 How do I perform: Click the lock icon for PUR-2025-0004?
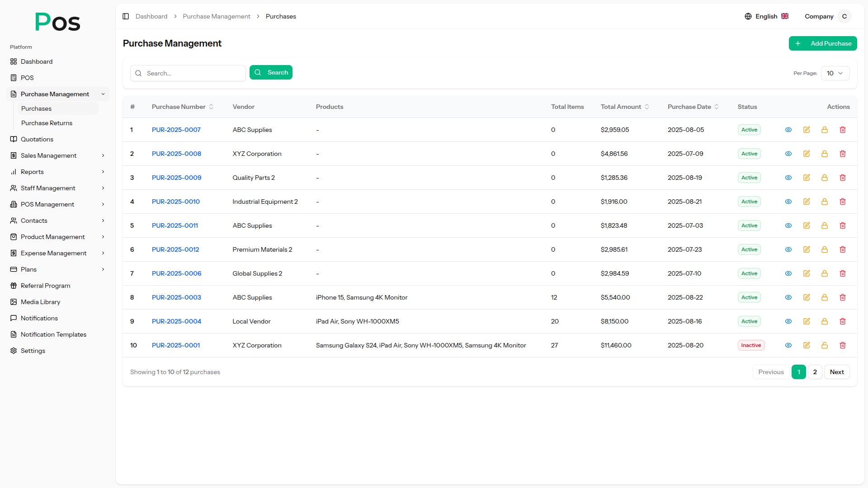[x=825, y=321]
